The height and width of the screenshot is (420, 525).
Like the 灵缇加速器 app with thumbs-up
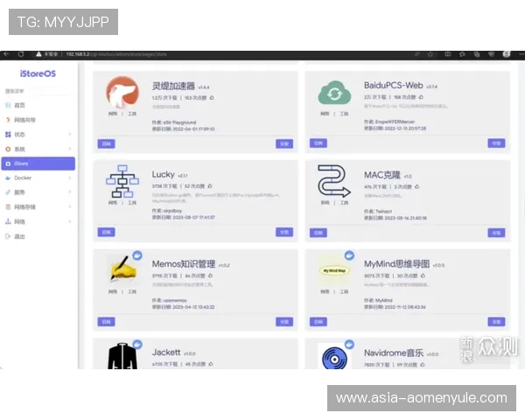coord(212,98)
